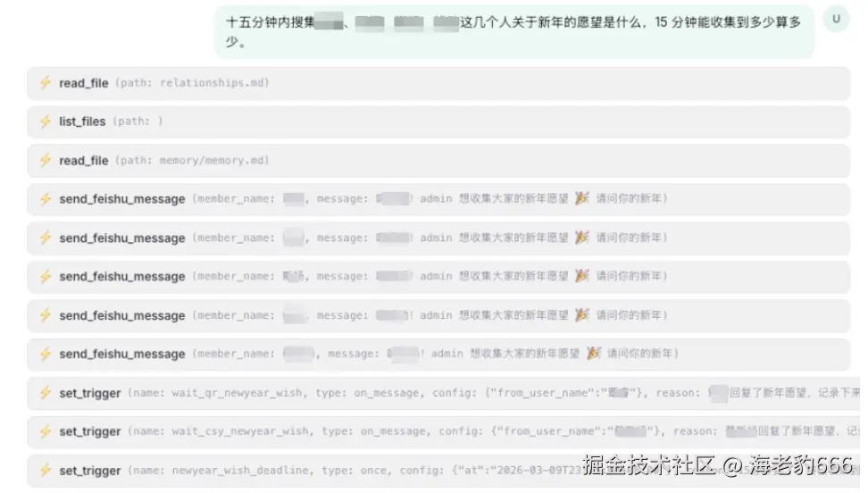Click the lightning icon beside newyear_wish_deadline trigger
This screenshot has height=493, width=868.
[46, 471]
